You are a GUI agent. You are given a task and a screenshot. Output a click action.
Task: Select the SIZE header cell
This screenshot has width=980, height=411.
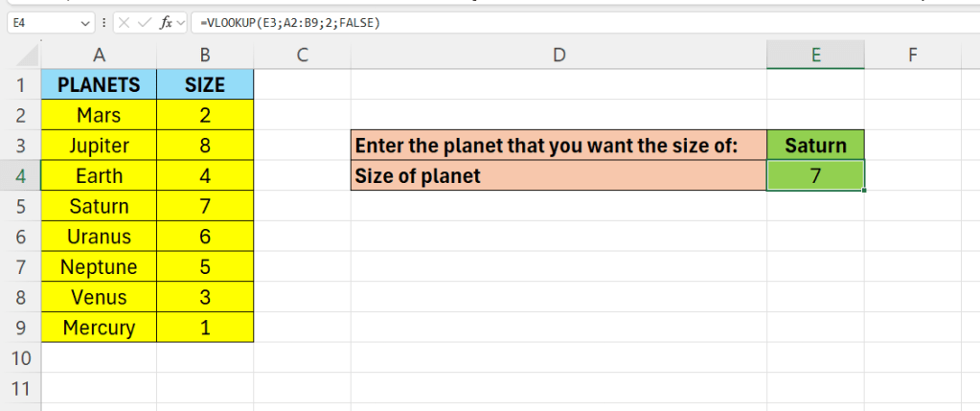pyautogui.click(x=205, y=85)
